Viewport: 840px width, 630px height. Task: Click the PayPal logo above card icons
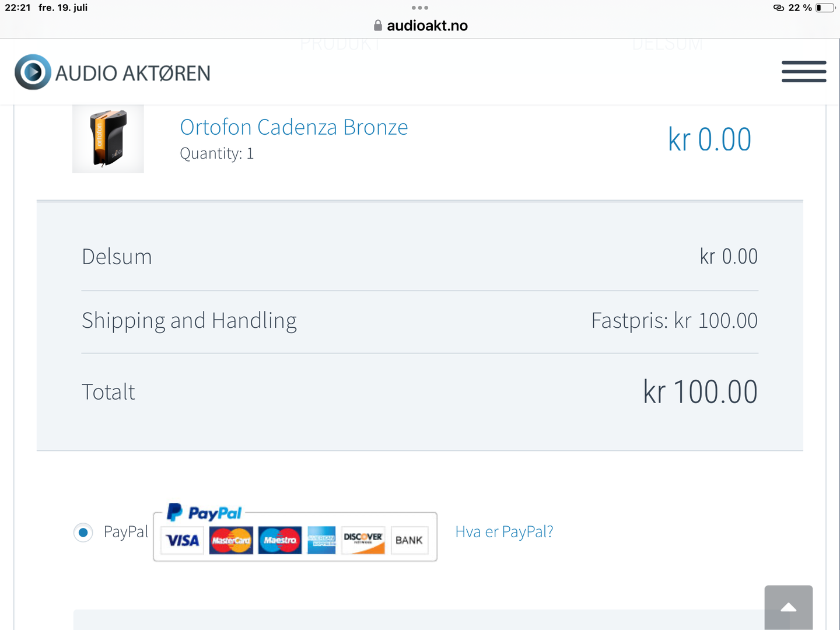pos(204,513)
